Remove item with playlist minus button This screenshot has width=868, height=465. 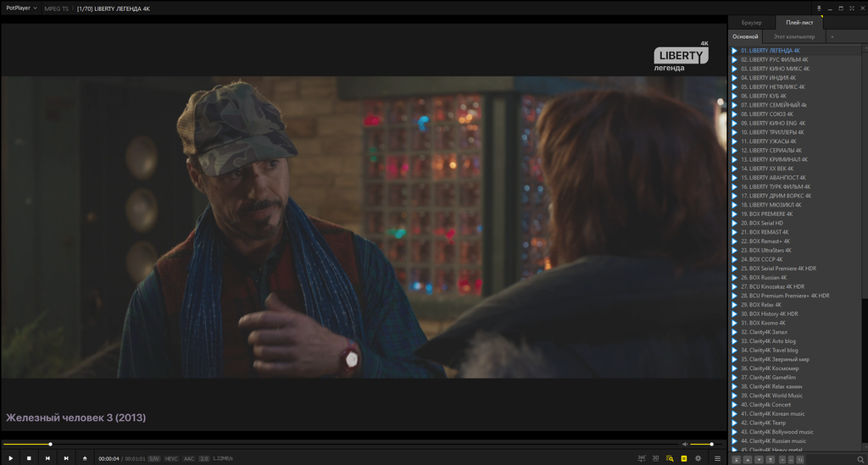[791, 459]
